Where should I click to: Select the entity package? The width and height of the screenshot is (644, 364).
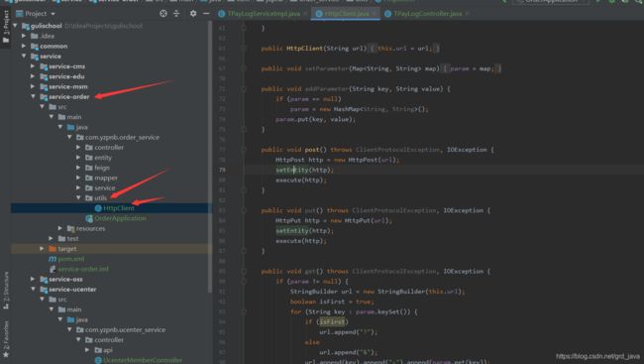[x=103, y=158]
